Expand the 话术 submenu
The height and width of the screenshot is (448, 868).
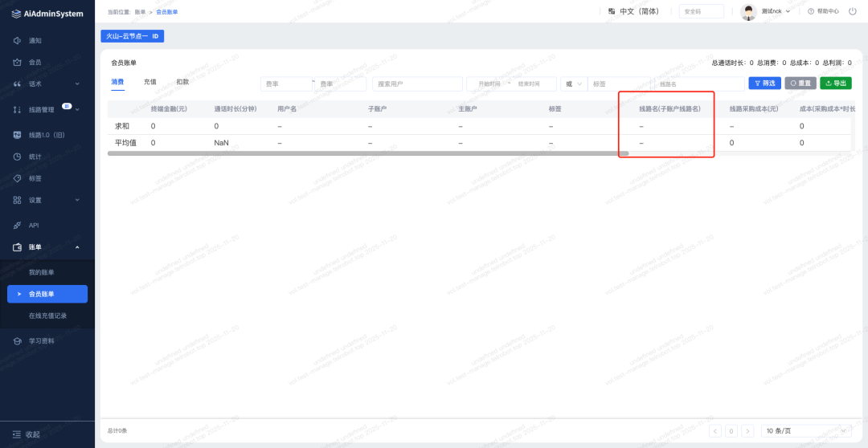(x=77, y=83)
